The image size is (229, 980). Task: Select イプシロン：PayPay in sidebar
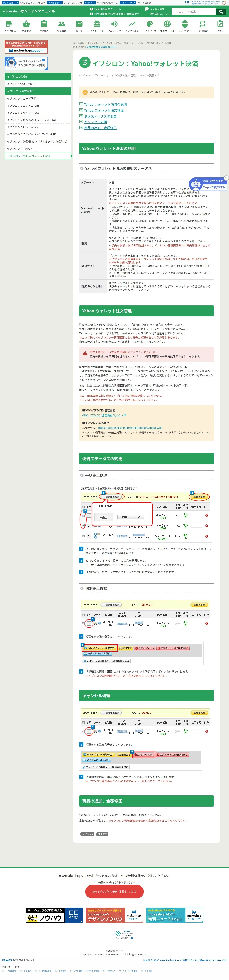point(38,149)
